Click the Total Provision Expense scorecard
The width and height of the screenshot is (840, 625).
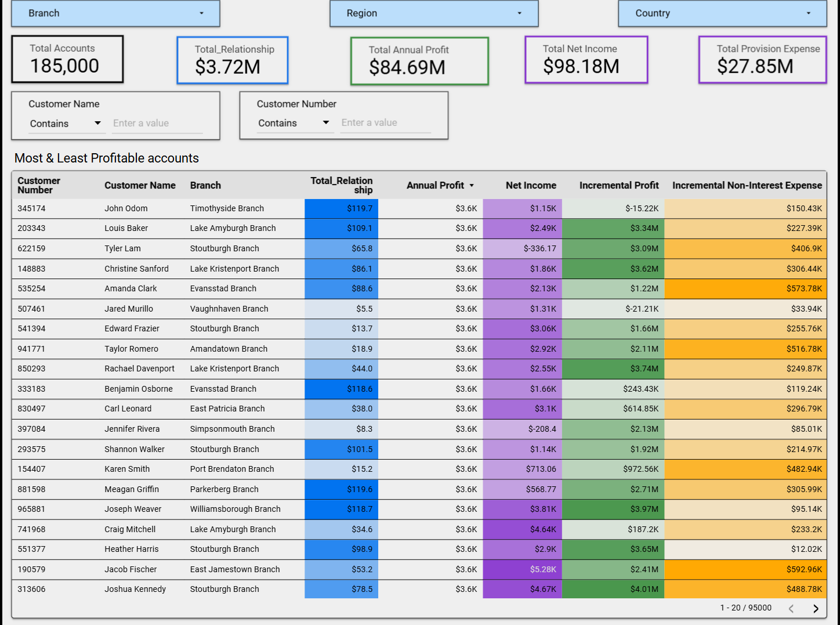(x=763, y=60)
